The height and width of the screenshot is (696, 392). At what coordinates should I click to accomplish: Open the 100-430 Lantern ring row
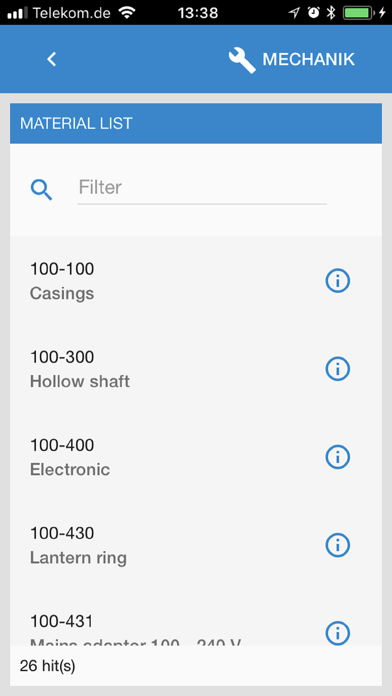coord(196,545)
